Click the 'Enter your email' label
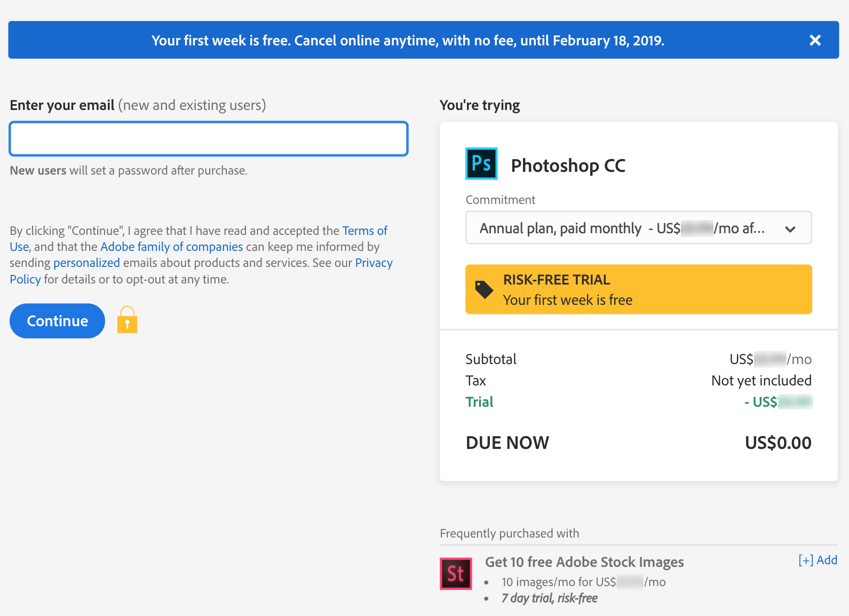Viewport: 849px width, 616px height. pos(62,105)
